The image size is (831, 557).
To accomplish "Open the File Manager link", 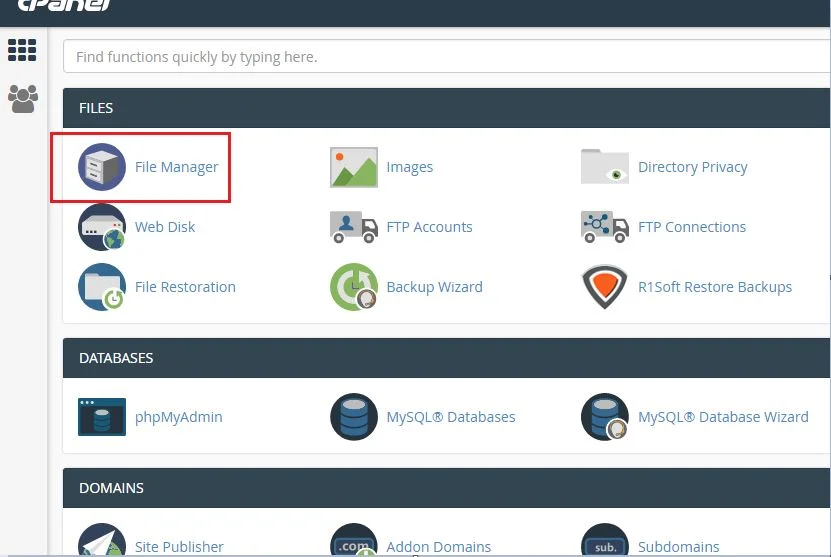I will tap(176, 167).
